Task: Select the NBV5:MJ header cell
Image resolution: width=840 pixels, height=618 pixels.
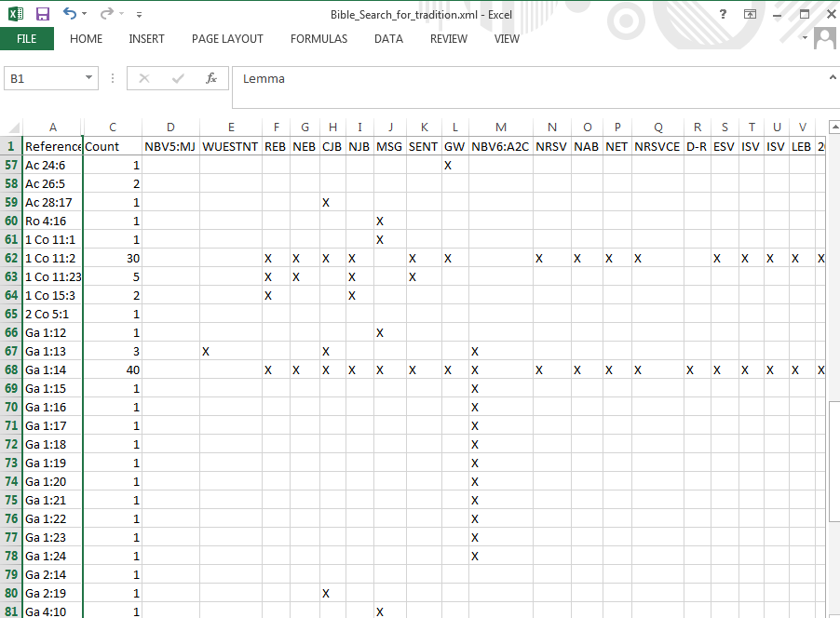Action: 170,146
